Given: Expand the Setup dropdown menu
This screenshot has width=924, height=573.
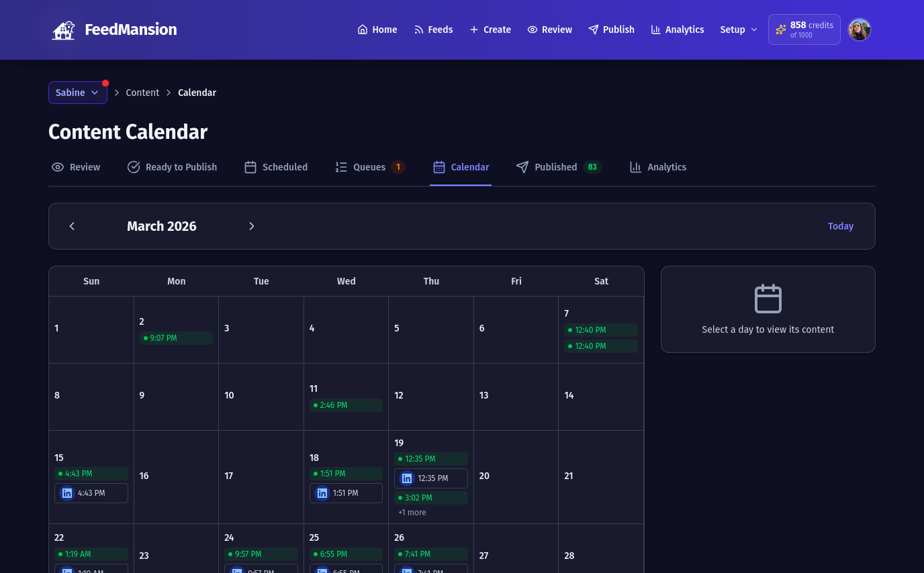Looking at the screenshot, I should (x=739, y=30).
